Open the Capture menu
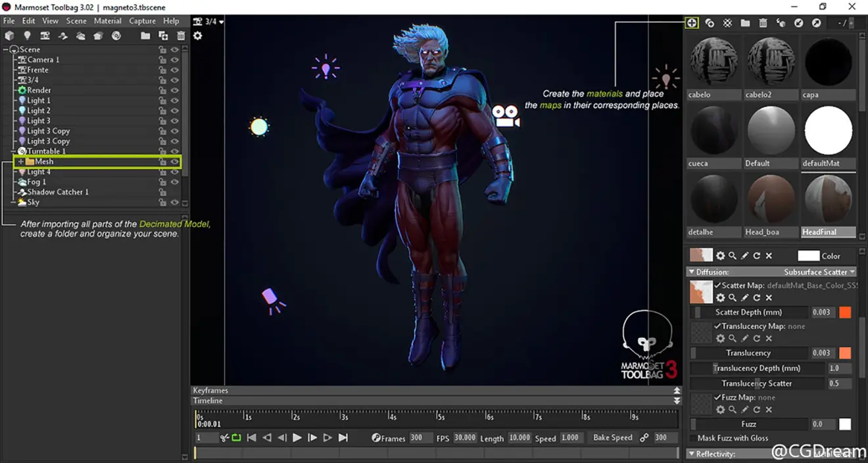The width and height of the screenshot is (868, 463). 142,21
